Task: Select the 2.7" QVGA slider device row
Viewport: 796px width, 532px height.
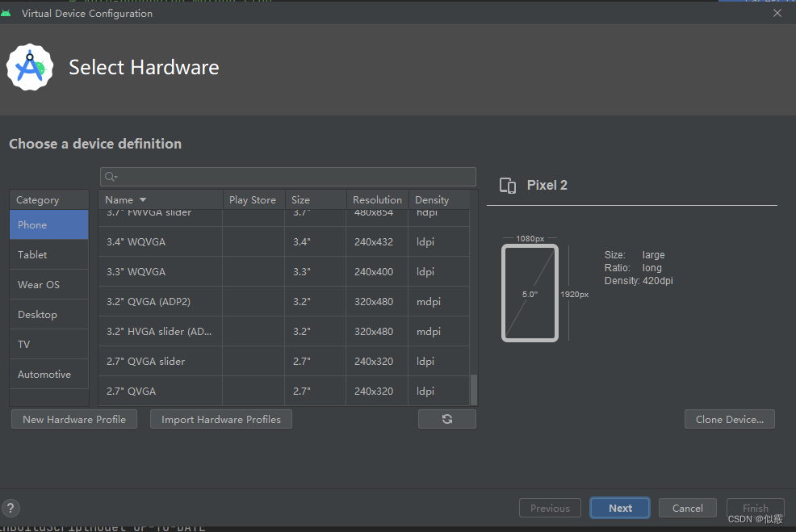Action: (x=284, y=362)
